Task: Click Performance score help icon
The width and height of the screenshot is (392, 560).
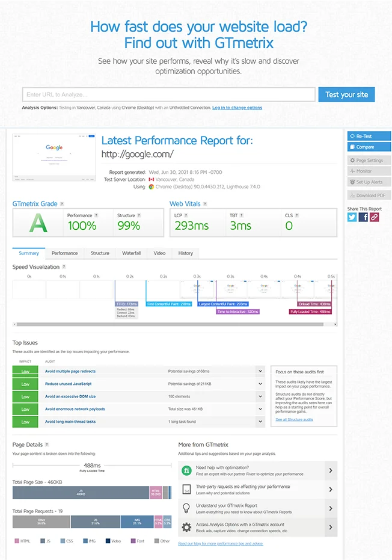Action: coord(96,215)
